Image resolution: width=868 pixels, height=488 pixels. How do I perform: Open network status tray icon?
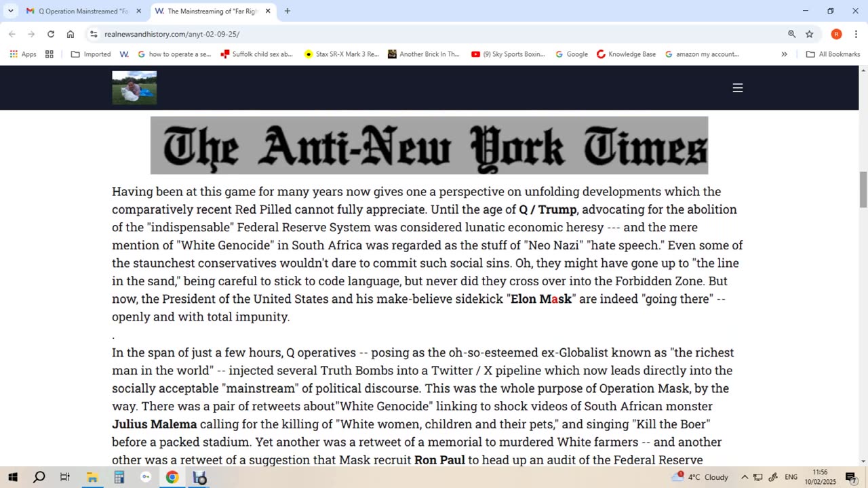(758, 477)
